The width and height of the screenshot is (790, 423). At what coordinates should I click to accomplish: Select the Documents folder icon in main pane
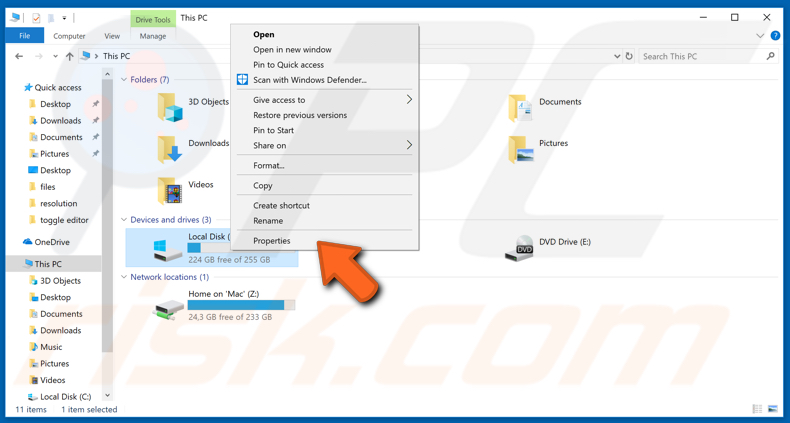[x=520, y=108]
